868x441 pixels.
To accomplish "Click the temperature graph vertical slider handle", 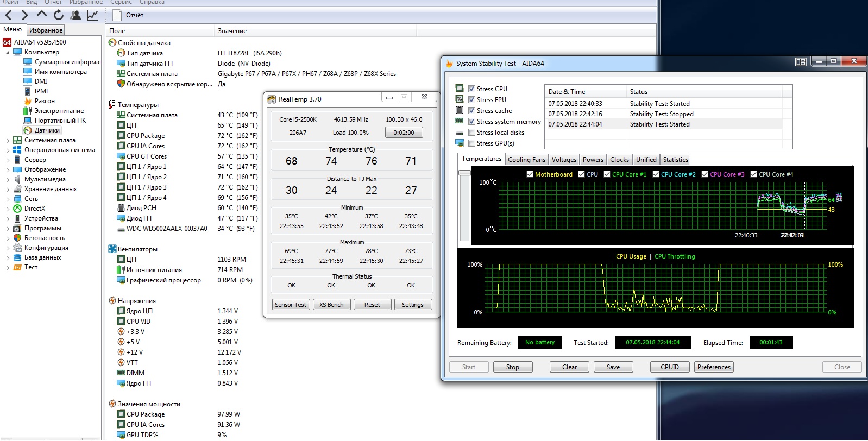I will (464, 173).
